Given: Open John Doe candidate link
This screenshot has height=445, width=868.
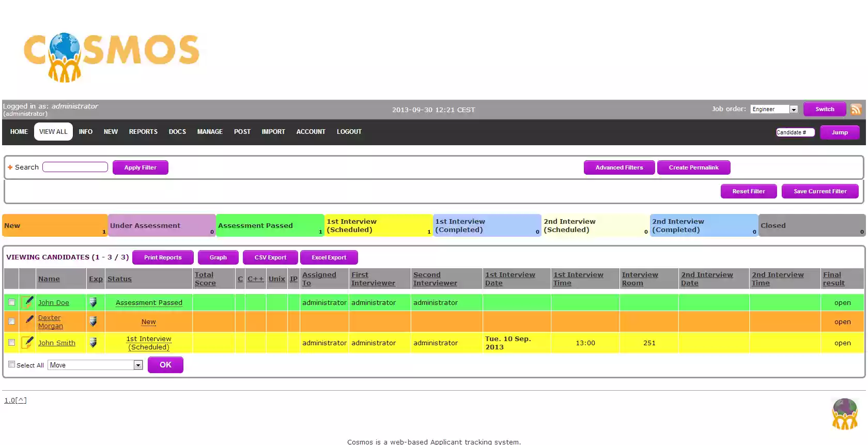Looking at the screenshot, I should tap(54, 302).
